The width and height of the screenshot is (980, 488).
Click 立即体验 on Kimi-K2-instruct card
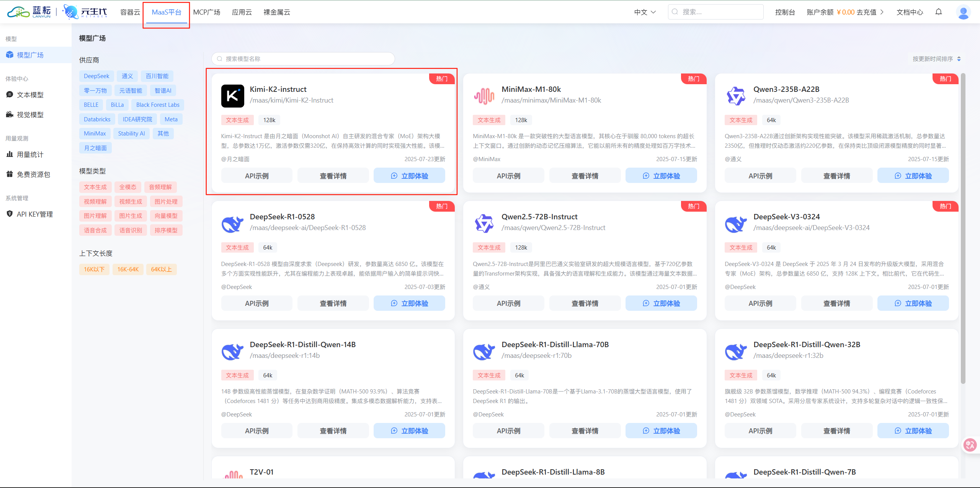pyautogui.click(x=409, y=176)
